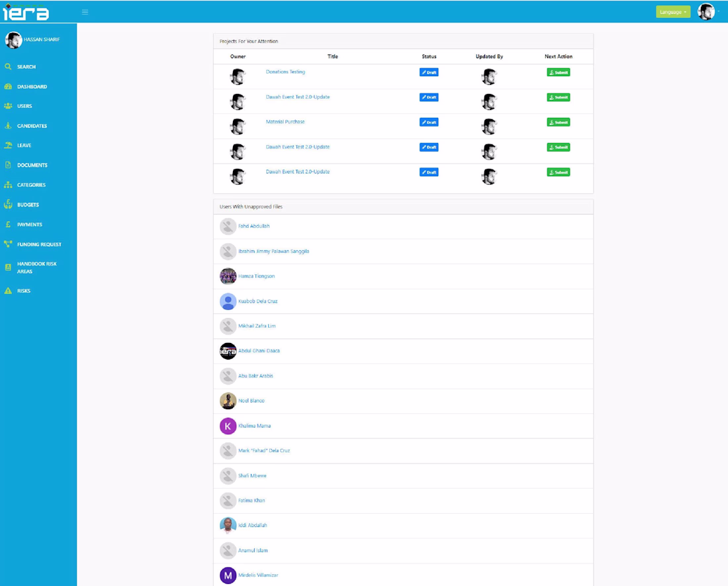Go to Dashboard in sidebar
Screen dimensions: 728x586
(x=32, y=86)
